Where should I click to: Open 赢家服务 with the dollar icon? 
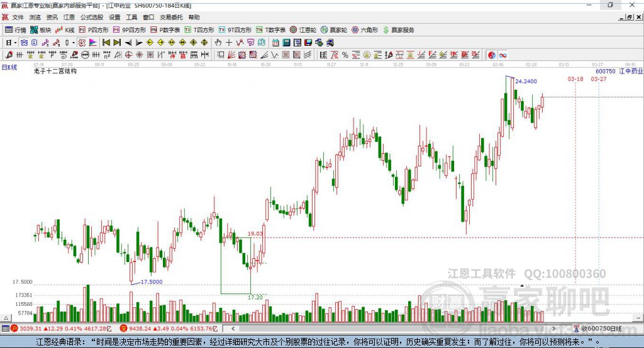tap(399, 30)
